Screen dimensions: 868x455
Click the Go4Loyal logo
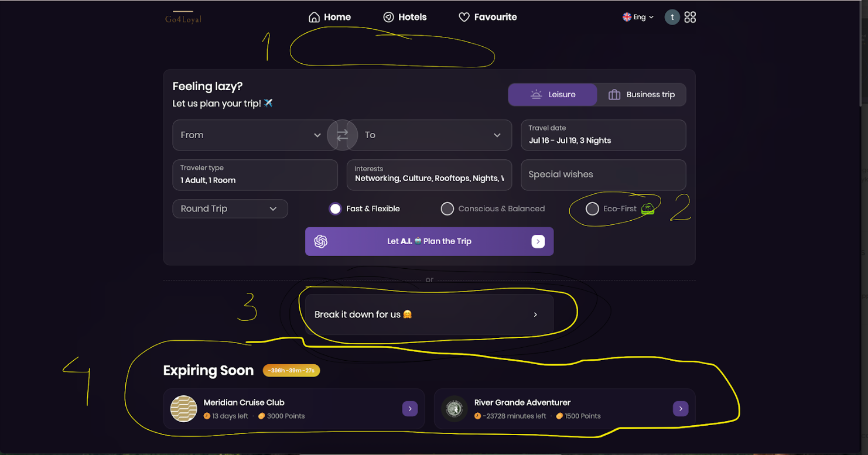[183, 18]
